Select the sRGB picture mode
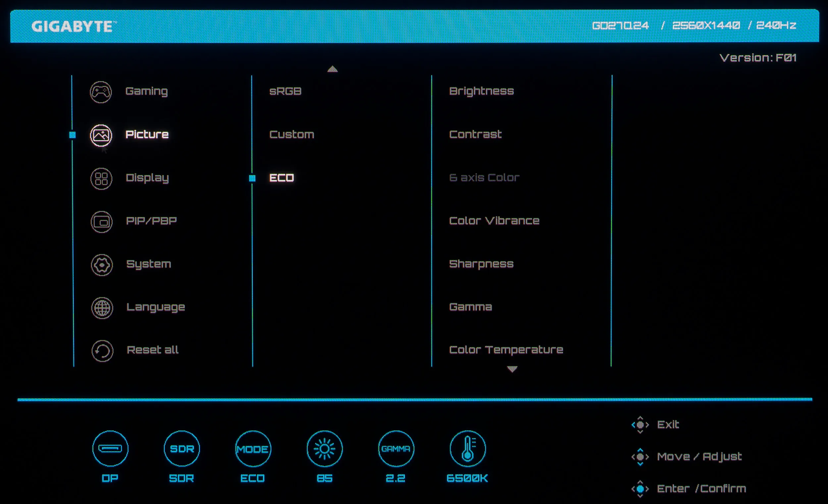828x504 pixels. (x=285, y=91)
